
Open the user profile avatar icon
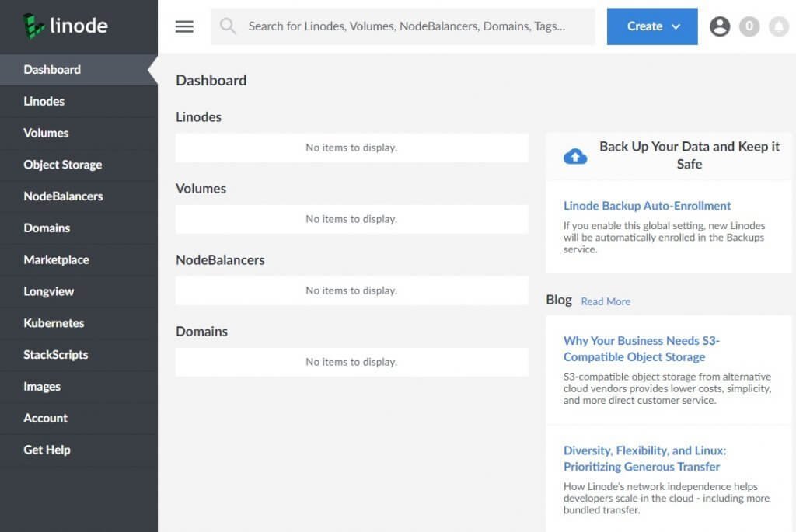pos(720,26)
